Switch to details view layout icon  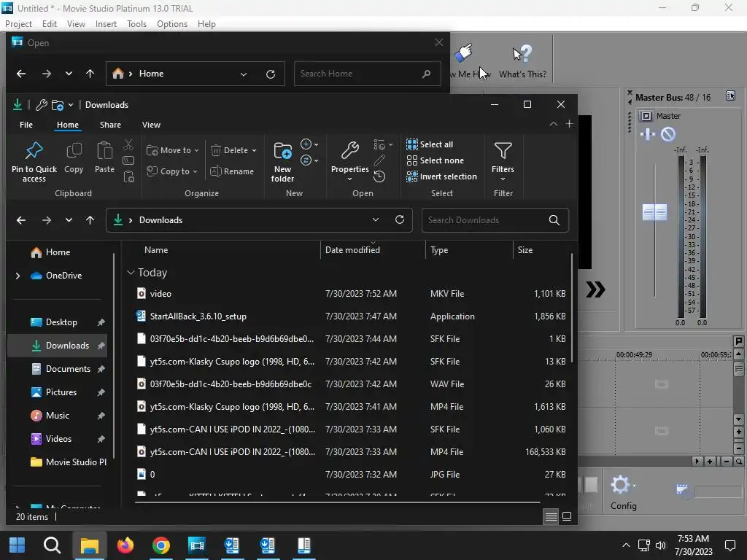coord(551,517)
